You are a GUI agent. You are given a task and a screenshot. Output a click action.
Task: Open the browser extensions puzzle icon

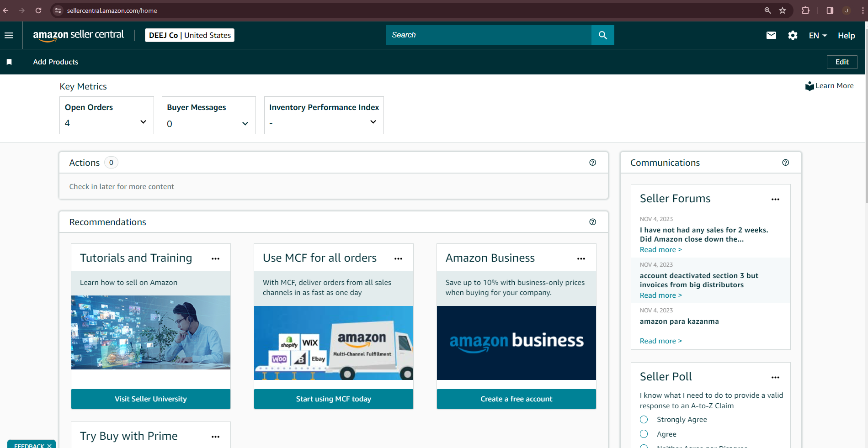(x=806, y=11)
